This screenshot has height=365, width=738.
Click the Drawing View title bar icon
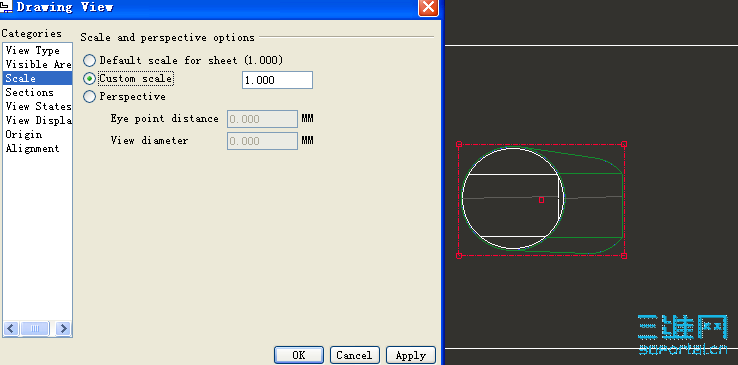tap(6, 7)
